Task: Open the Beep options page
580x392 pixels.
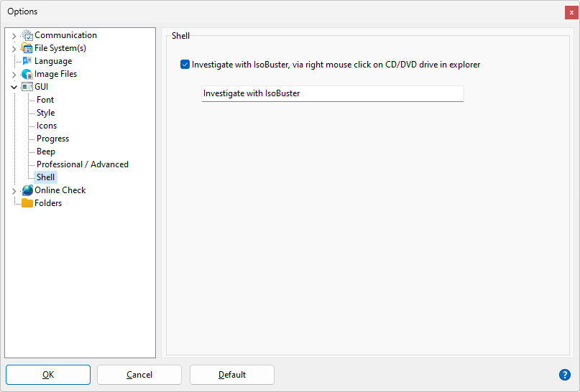Action: 46,151
